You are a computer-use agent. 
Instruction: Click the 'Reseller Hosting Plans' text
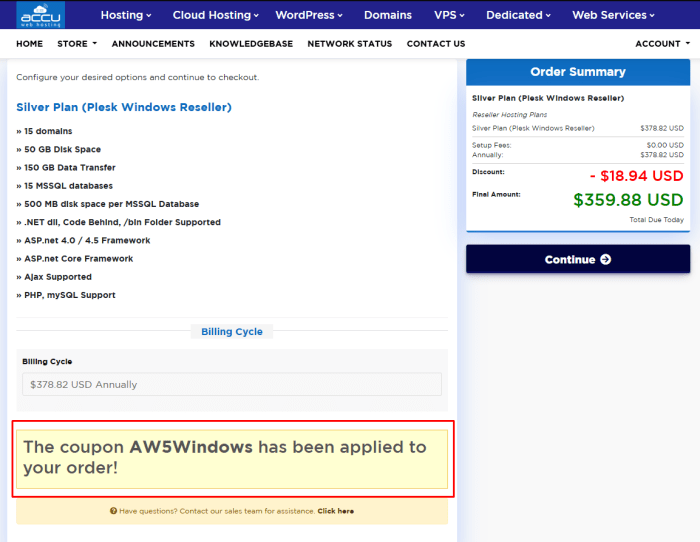pyautogui.click(x=509, y=115)
